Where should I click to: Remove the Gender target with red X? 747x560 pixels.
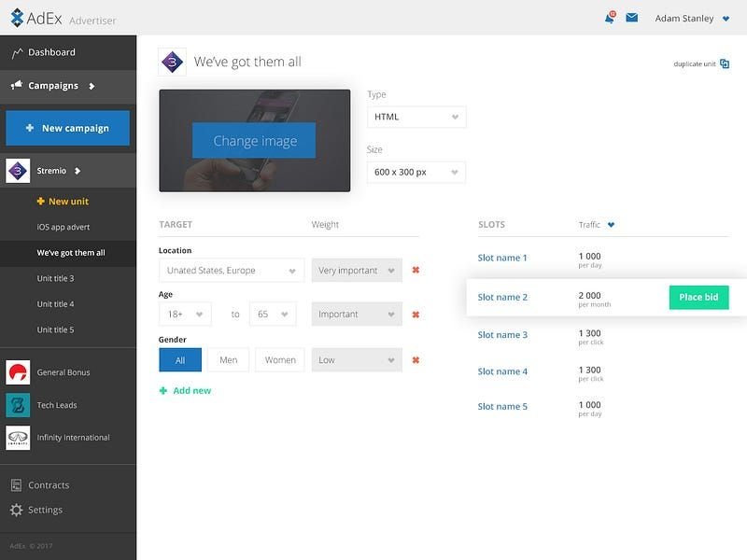(416, 360)
